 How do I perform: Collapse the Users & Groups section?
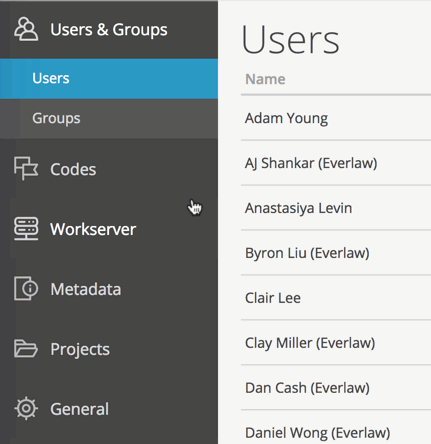pyautogui.click(x=109, y=30)
